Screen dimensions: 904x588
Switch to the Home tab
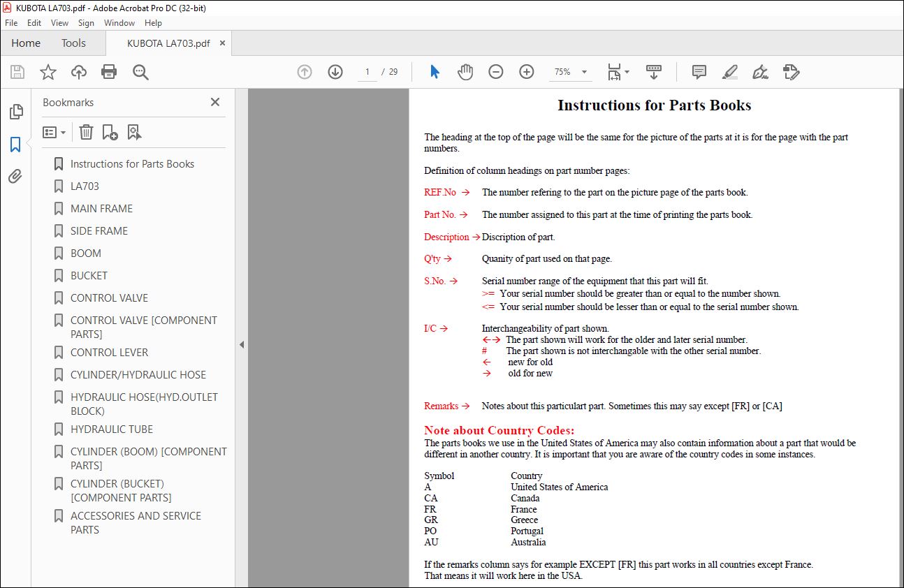click(x=26, y=43)
